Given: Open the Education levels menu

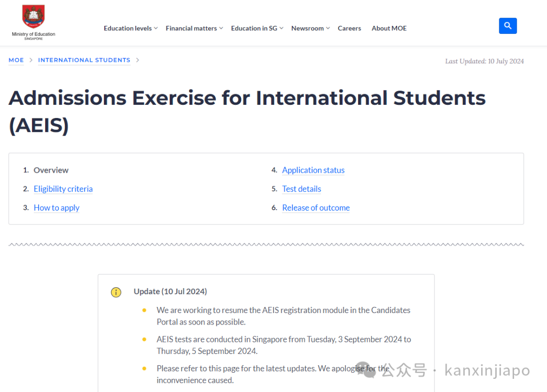Looking at the screenshot, I should click(x=128, y=28).
